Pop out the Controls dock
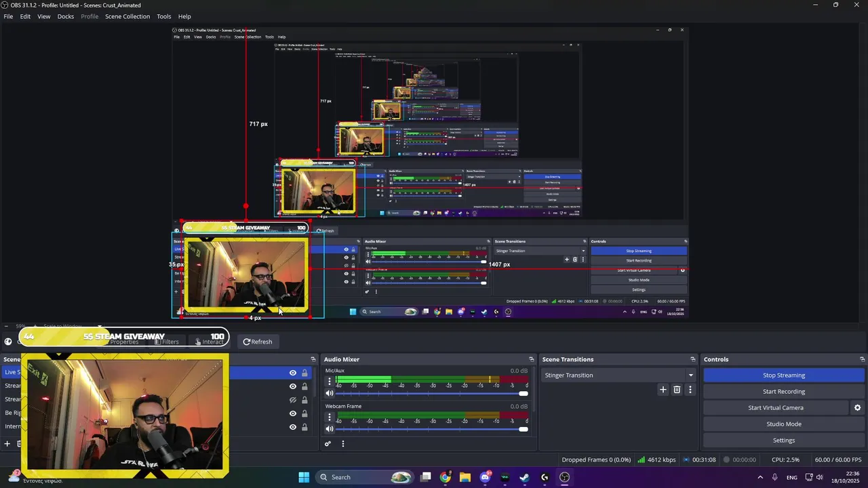 point(862,359)
